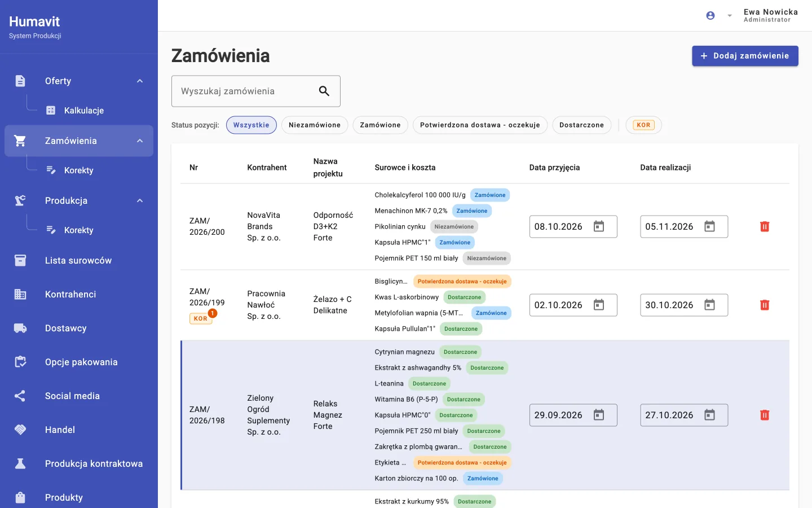Collapse the Zamówienia section chevron

pyautogui.click(x=140, y=141)
